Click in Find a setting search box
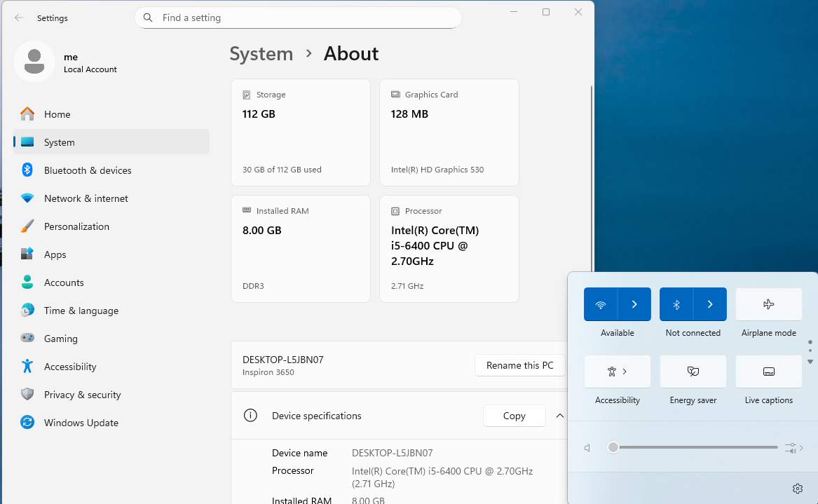The width and height of the screenshot is (818, 504). [x=298, y=18]
